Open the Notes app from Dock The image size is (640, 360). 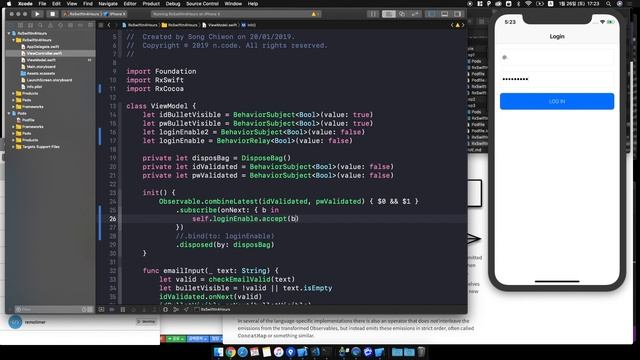tap(267, 352)
